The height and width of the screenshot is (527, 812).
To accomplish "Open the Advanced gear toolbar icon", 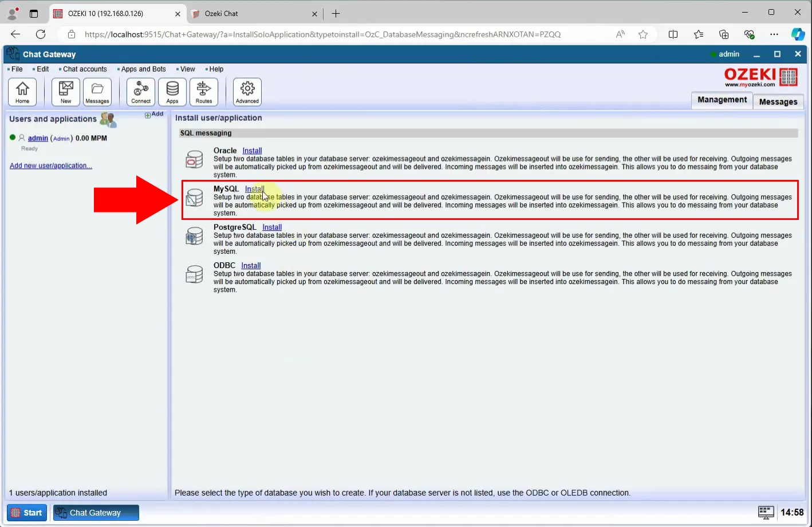I will click(x=247, y=92).
